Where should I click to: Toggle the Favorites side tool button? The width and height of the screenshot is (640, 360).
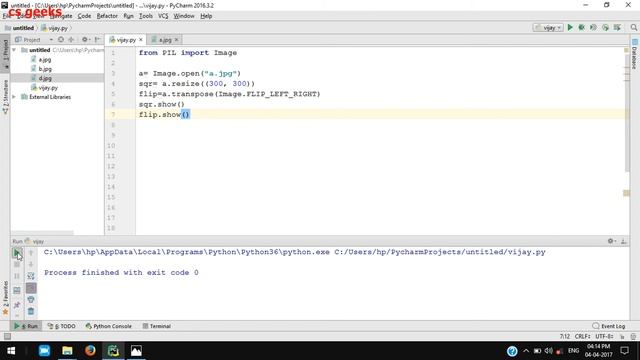[x=5, y=298]
